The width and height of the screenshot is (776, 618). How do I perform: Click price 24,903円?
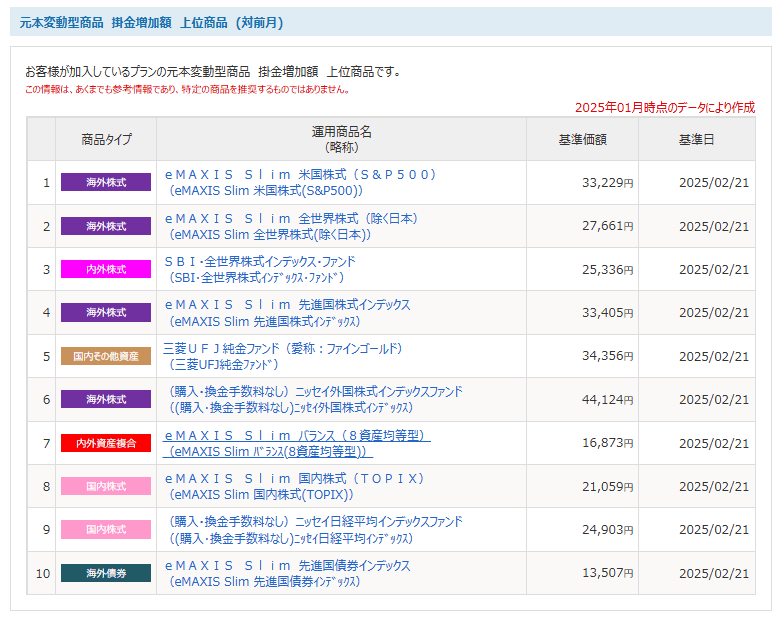pos(607,529)
